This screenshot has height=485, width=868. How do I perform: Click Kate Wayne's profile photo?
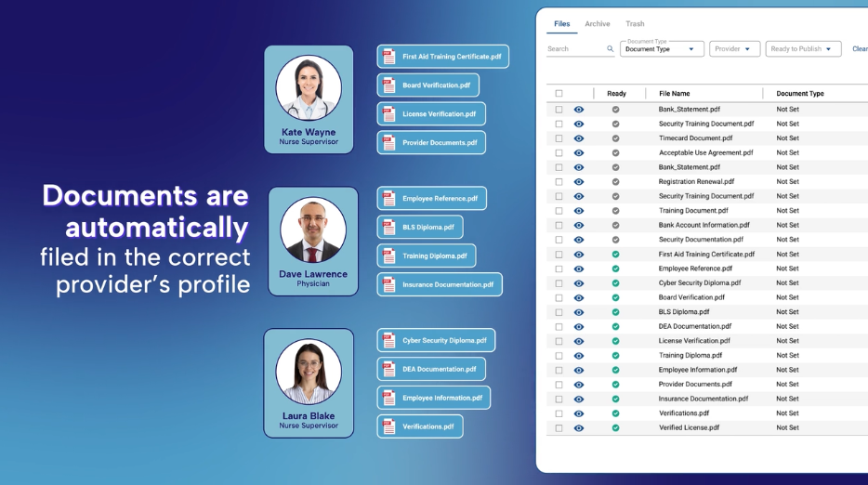tap(309, 88)
